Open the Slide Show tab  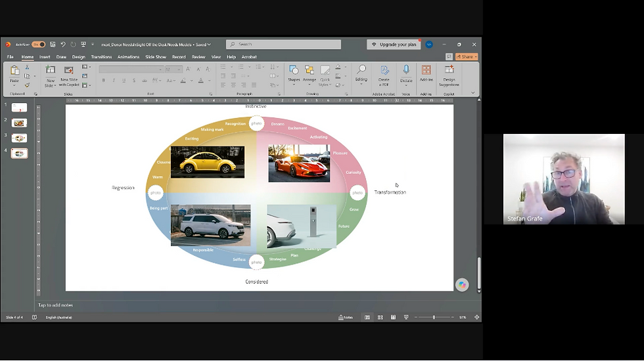click(x=156, y=57)
